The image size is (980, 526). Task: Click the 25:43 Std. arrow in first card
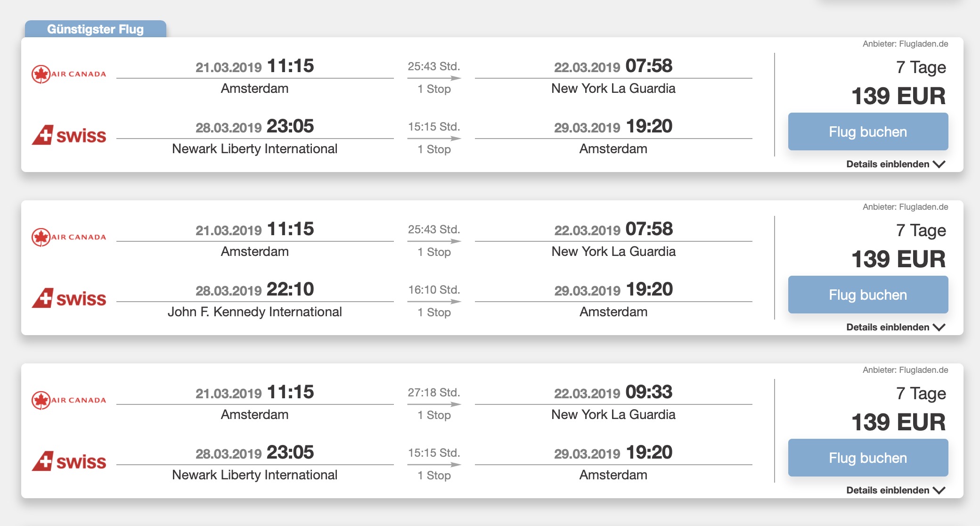pos(434,78)
